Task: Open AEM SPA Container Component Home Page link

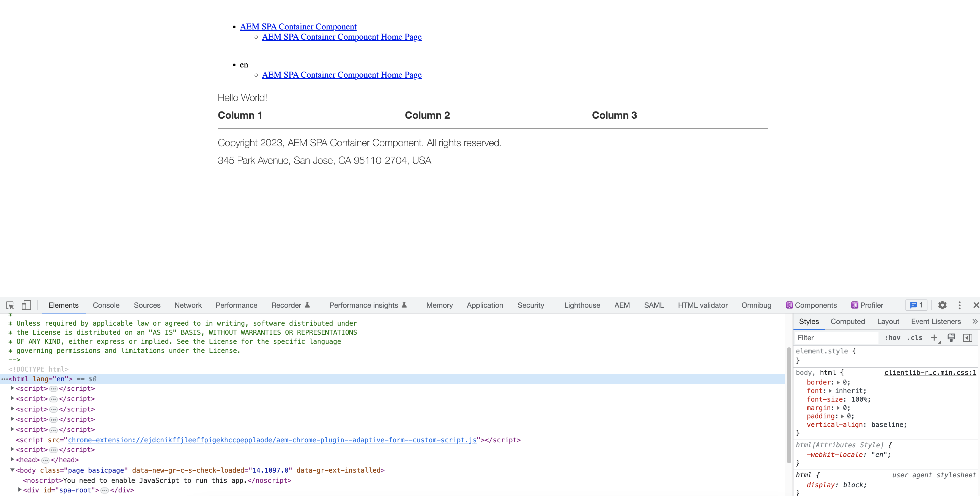Action: [342, 37]
